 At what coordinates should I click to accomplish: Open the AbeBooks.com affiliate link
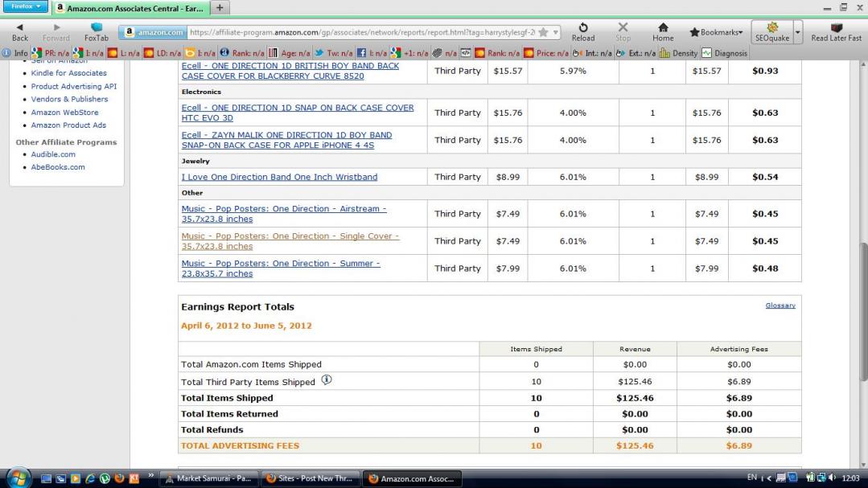point(58,167)
